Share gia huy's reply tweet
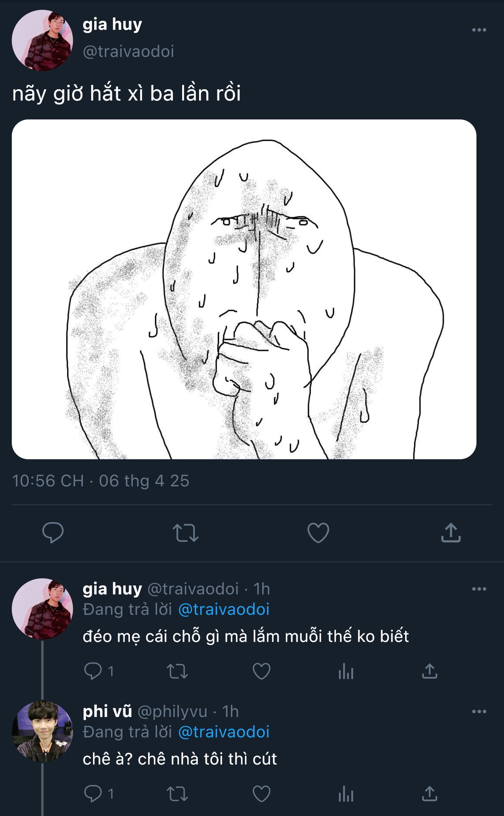This screenshot has height=816, width=504. [429, 671]
